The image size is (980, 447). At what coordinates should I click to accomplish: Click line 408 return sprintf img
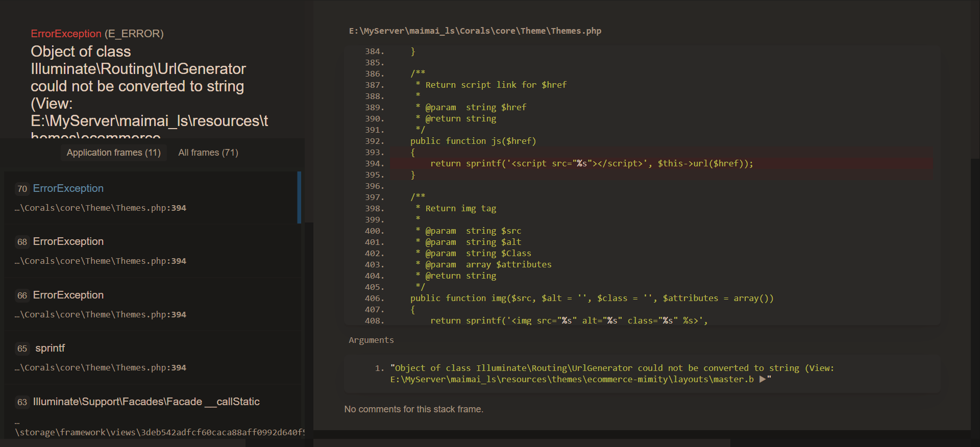pos(569,320)
